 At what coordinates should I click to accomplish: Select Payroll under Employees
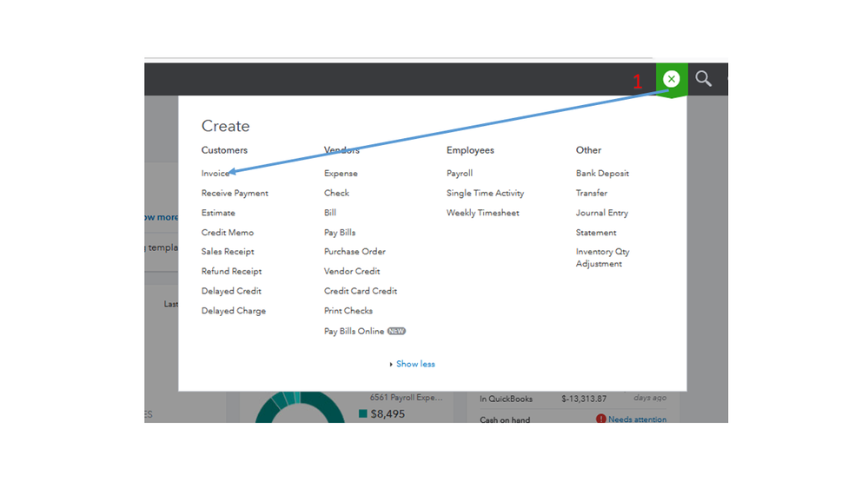[x=460, y=173]
